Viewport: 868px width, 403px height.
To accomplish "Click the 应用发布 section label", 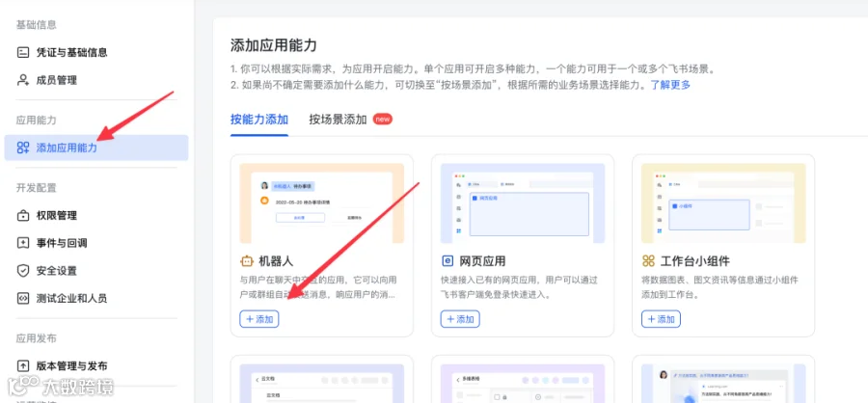I will click(x=36, y=338).
